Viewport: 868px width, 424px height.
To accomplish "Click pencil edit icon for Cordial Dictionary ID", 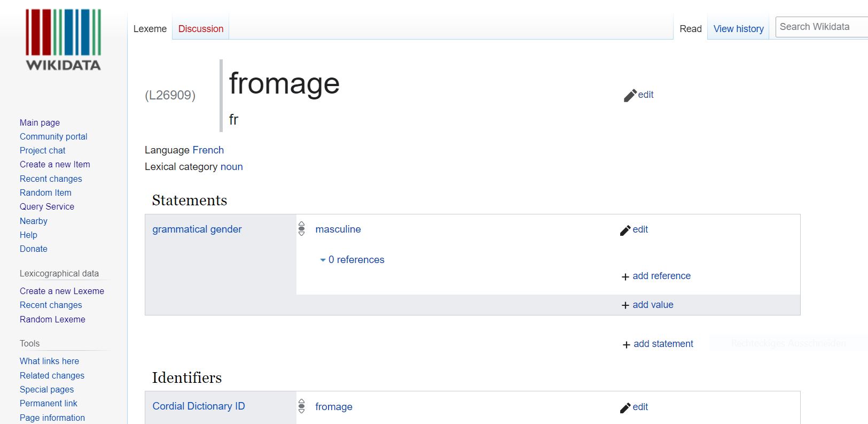I will pyautogui.click(x=625, y=407).
